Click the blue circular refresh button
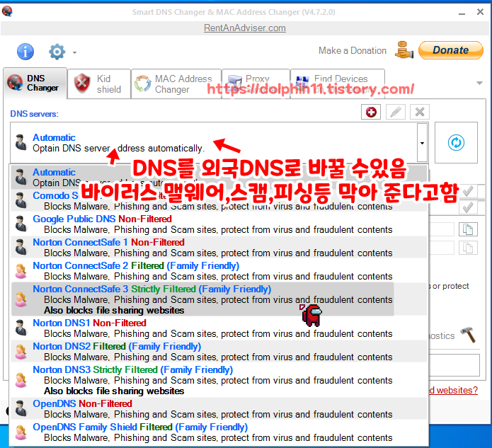Image resolution: width=492 pixels, height=448 pixels. (456, 142)
